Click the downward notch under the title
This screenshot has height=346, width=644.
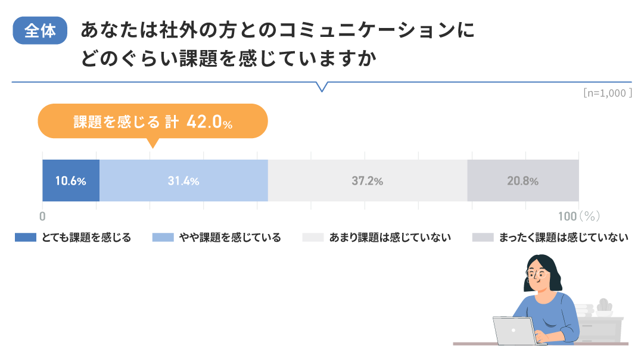point(322,86)
